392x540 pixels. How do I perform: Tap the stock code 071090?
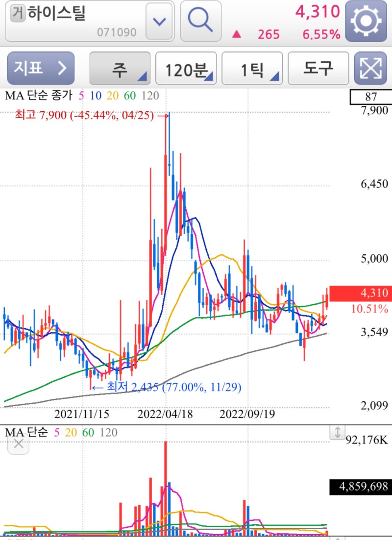[117, 32]
